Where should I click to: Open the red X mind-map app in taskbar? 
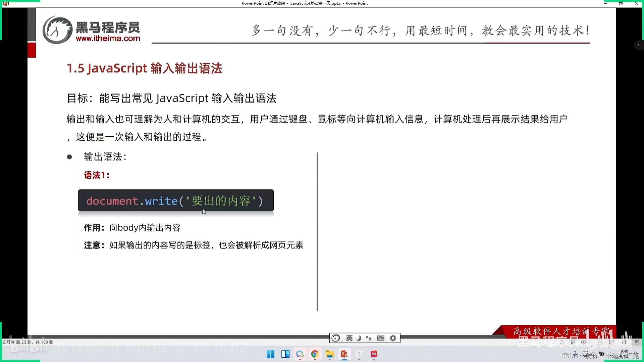(x=374, y=354)
